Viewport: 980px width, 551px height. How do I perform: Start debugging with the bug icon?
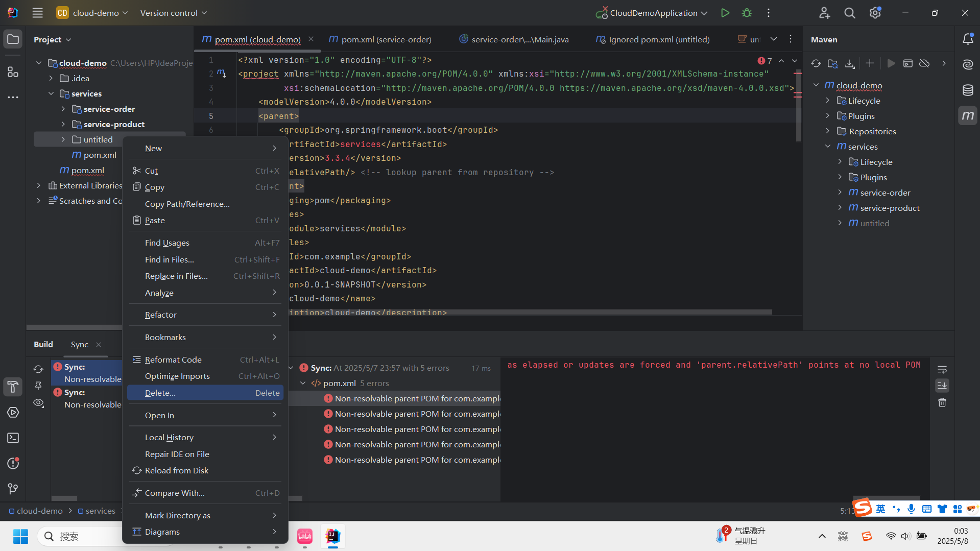[x=747, y=13]
